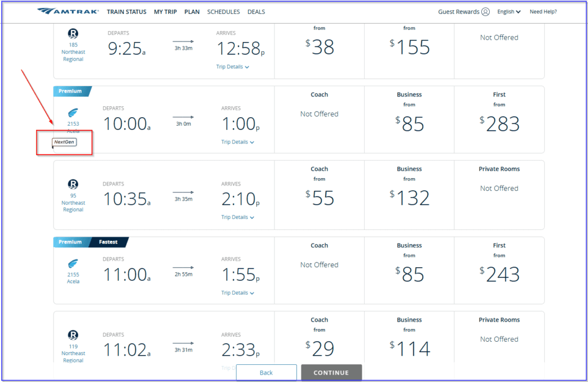Click the Premium tag on the 10:00a Acela

tap(71, 91)
